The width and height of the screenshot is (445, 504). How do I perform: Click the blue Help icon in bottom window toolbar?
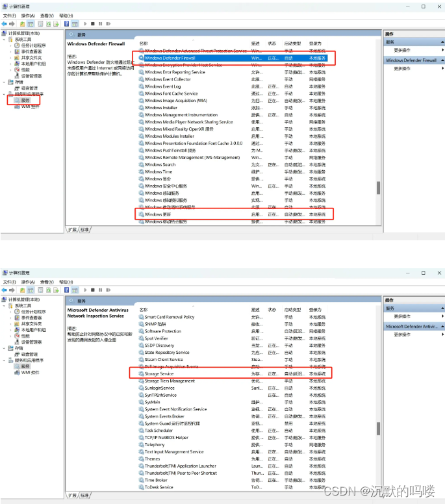[x=66, y=290]
